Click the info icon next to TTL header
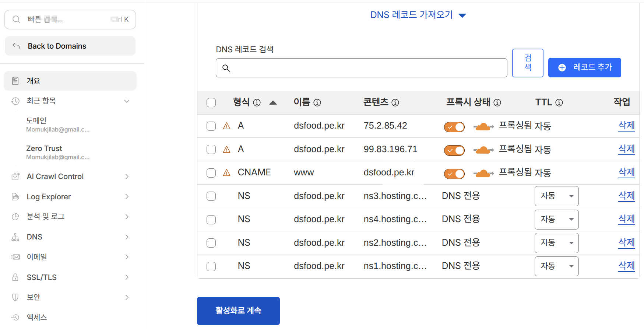The image size is (644, 329). [x=559, y=103]
